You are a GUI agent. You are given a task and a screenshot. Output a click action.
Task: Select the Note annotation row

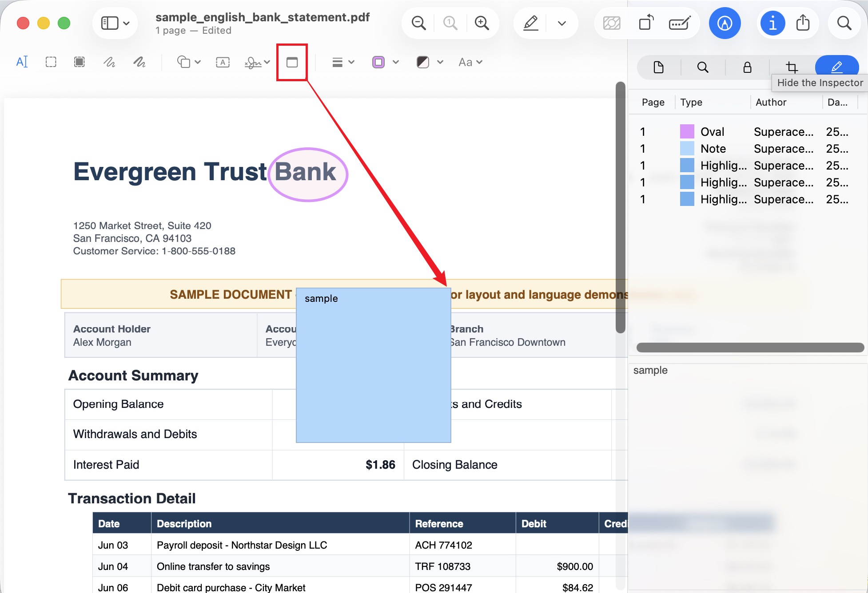[x=747, y=149]
